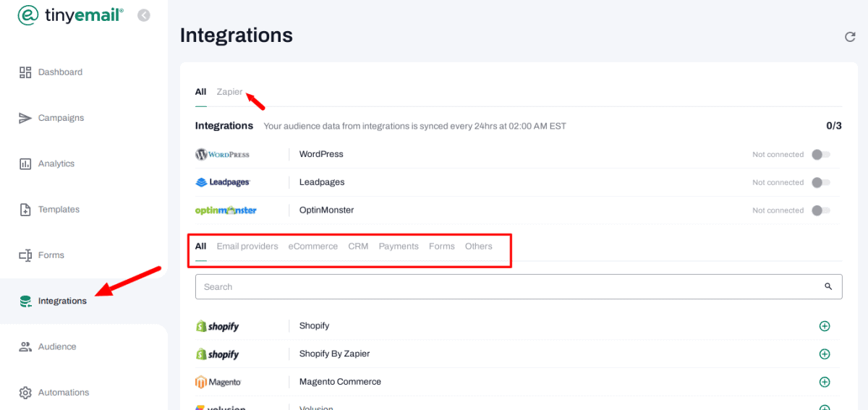This screenshot has width=868, height=410.
Task: Click the search magnifier icon
Action: pos(828,287)
